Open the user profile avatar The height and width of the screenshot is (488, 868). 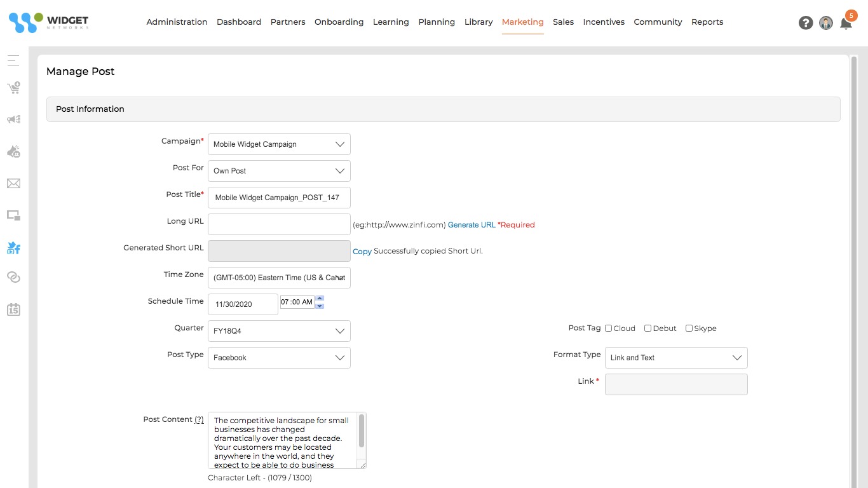tap(826, 23)
